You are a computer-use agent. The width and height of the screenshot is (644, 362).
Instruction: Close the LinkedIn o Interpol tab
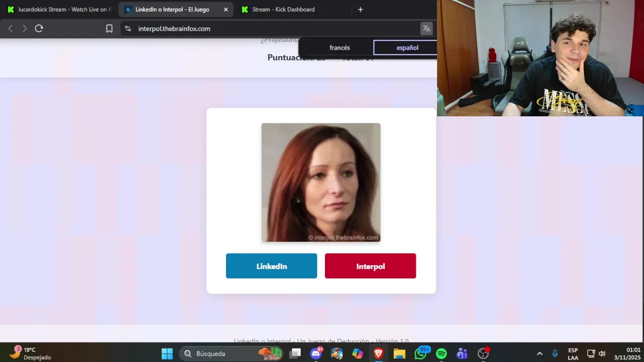[225, 10]
